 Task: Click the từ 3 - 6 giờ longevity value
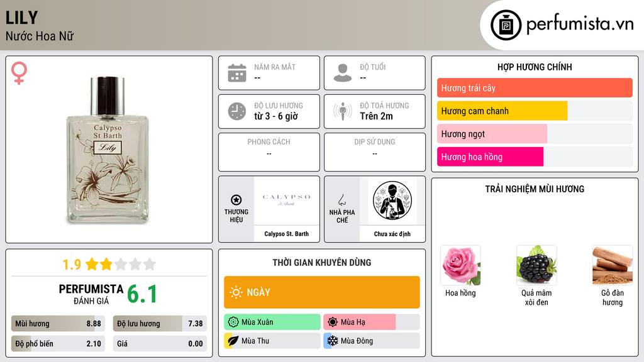coord(276,116)
